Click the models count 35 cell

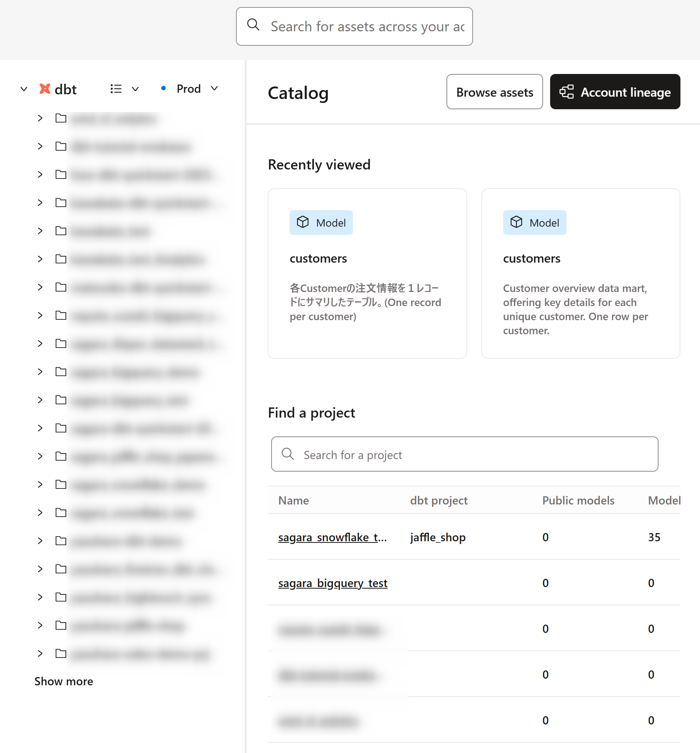pos(654,537)
